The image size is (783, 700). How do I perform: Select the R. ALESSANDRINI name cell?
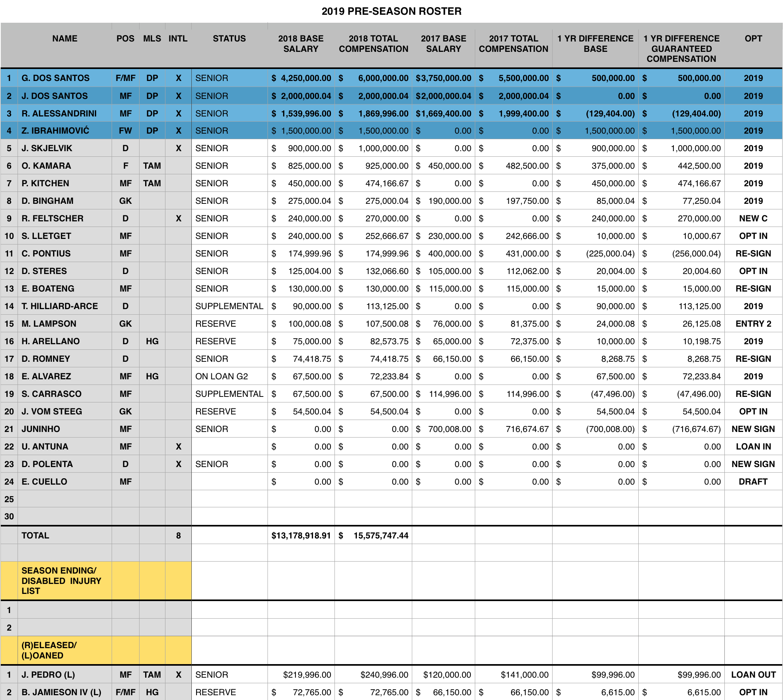[x=65, y=114]
